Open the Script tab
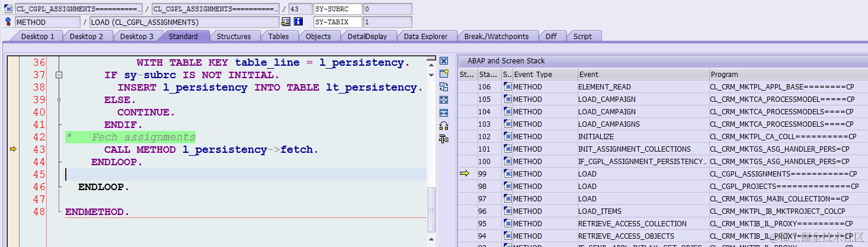This screenshot has width=868, height=247. 583,37
